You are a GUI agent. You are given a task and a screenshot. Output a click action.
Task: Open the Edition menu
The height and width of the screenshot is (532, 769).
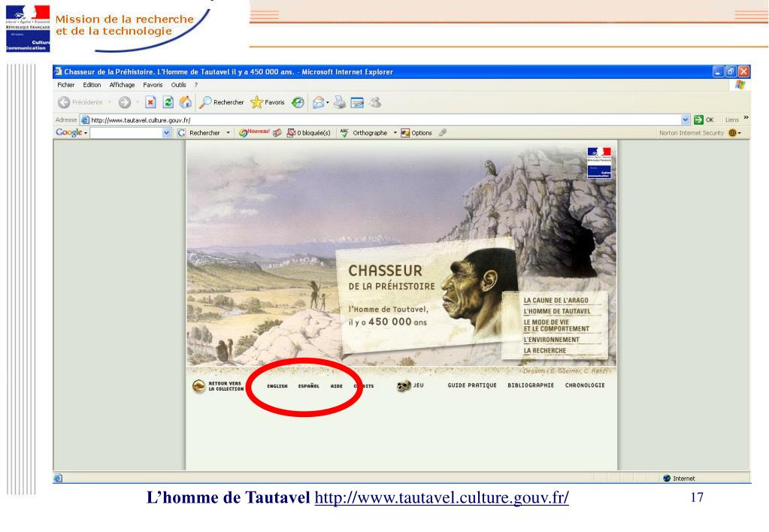click(x=92, y=85)
